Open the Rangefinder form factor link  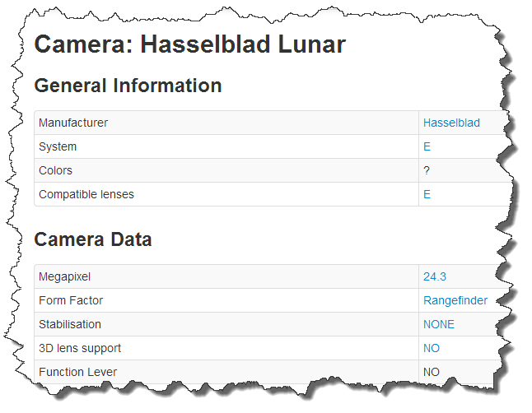455,300
